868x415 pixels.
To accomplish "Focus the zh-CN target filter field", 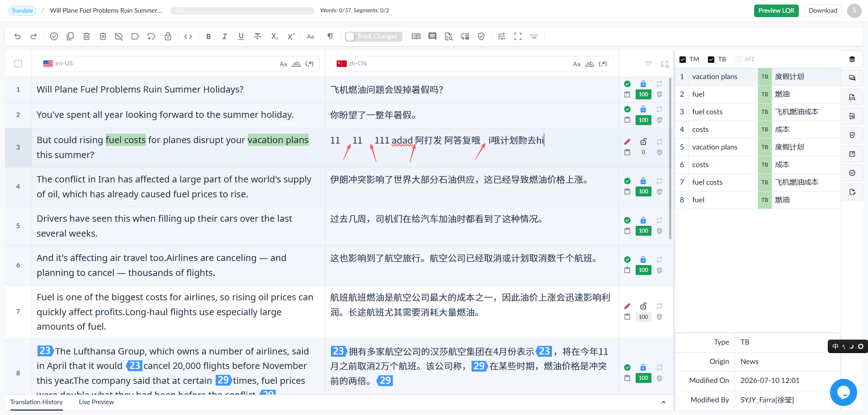I will pos(472,64).
